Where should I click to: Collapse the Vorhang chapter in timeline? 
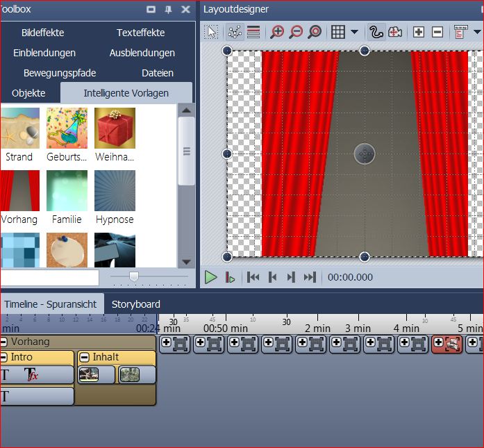click(4, 342)
